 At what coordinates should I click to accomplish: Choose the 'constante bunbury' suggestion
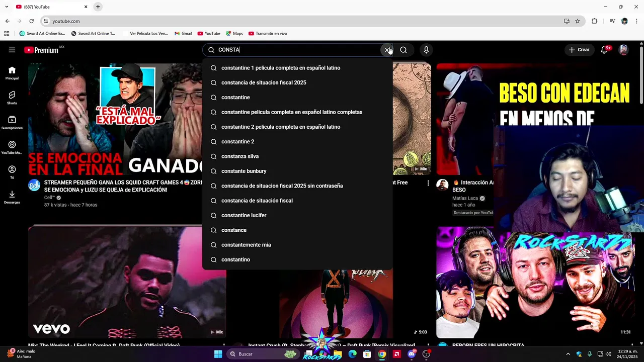(x=297, y=171)
